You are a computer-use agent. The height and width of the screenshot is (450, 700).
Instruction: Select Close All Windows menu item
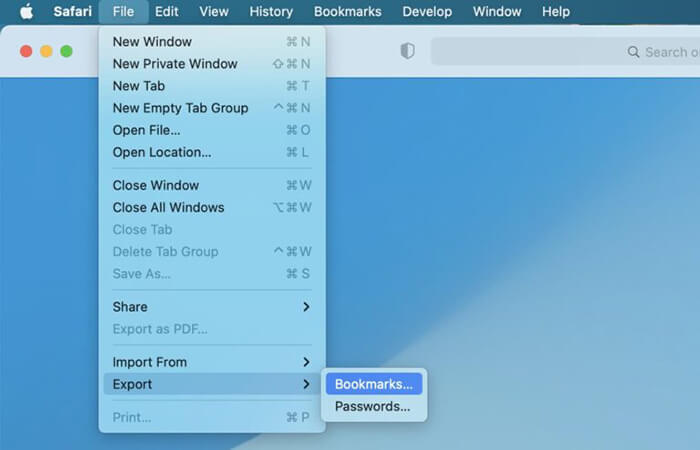pyautogui.click(x=212, y=208)
